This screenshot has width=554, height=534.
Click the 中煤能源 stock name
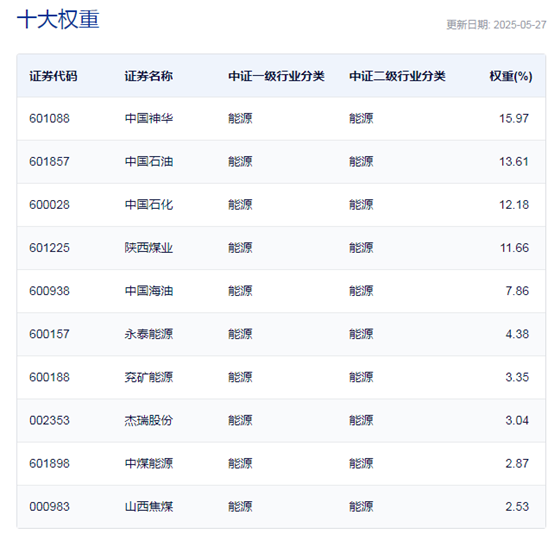click(x=149, y=463)
